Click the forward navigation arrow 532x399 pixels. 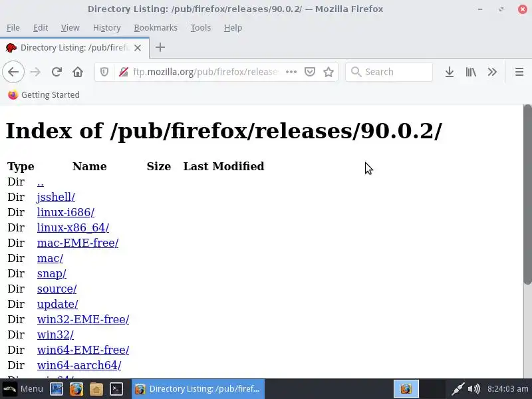coord(35,72)
